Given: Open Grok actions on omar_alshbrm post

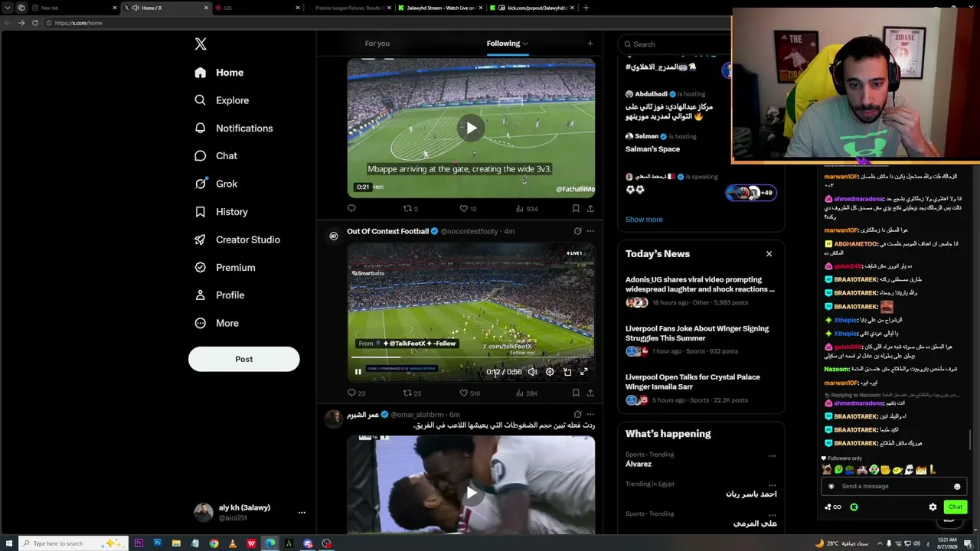Looking at the screenshot, I should [577, 415].
